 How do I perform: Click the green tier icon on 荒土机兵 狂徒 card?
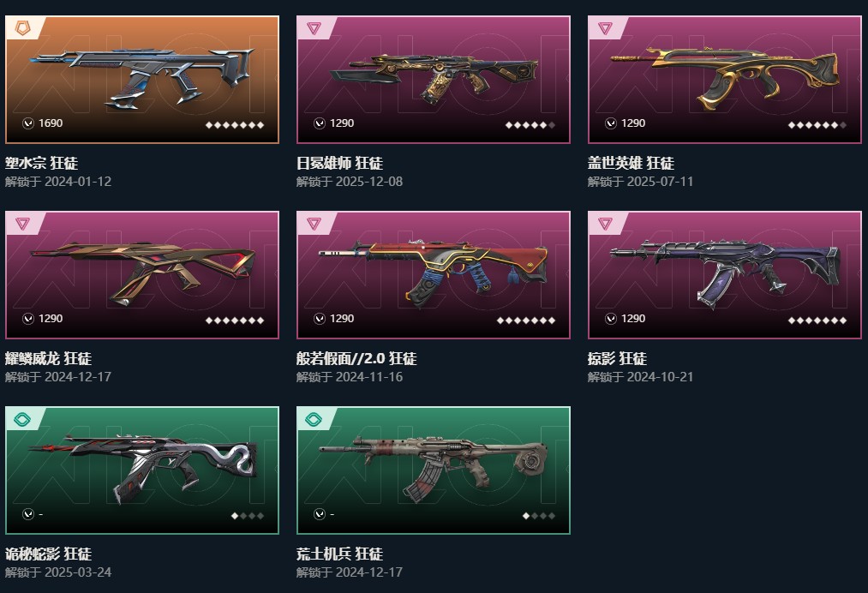314,419
